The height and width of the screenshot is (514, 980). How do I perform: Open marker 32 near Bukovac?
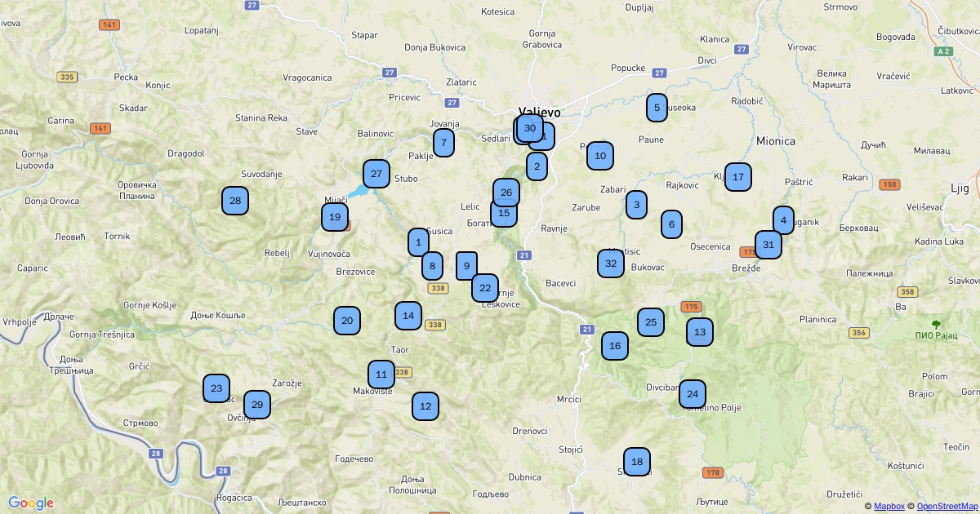click(x=611, y=264)
